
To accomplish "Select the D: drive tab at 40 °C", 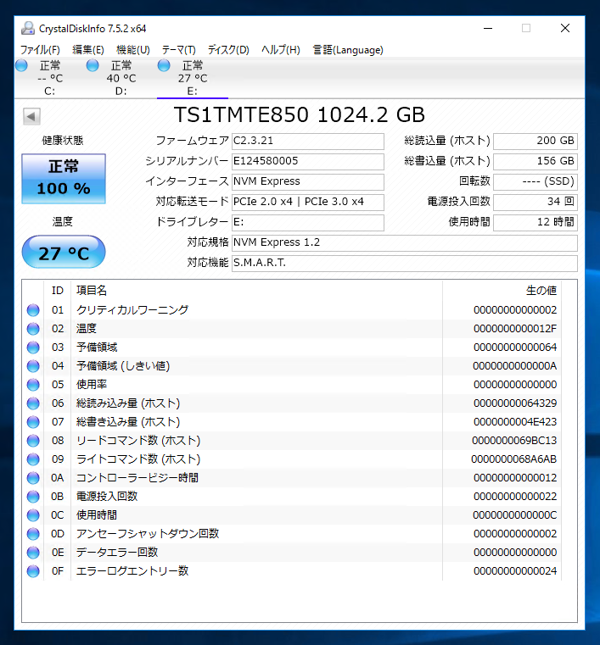I will tap(121, 78).
